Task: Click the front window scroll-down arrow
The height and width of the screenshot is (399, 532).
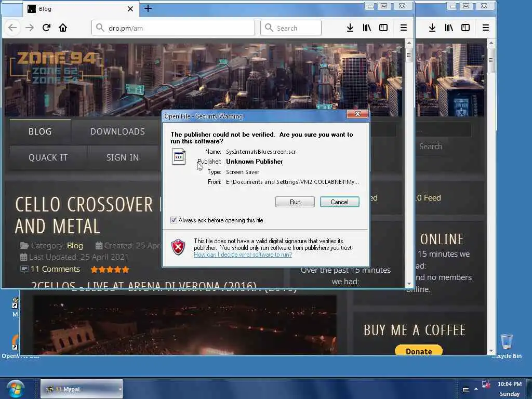Action: click(409, 284)
